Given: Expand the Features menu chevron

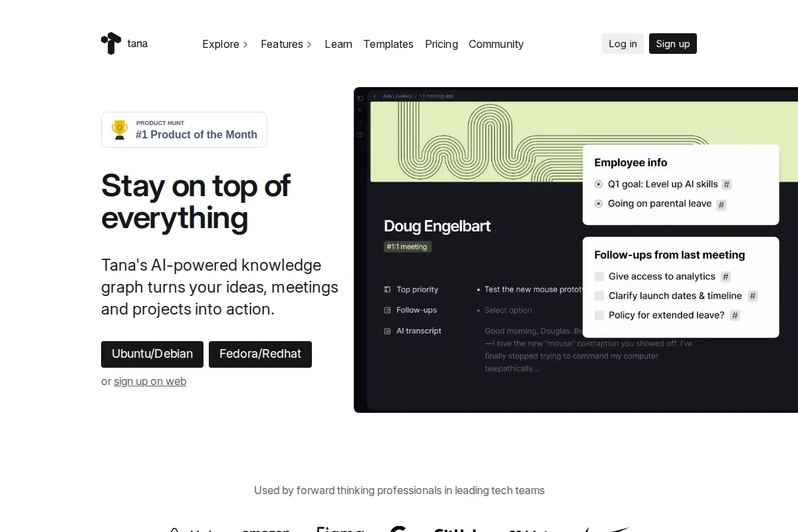Looking at the screenshot, I should click(309, 45).
